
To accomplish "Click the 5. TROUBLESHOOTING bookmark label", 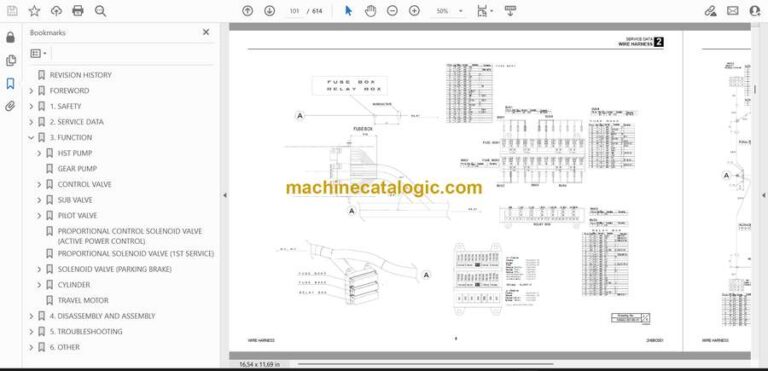I will (x=86, y=332).
